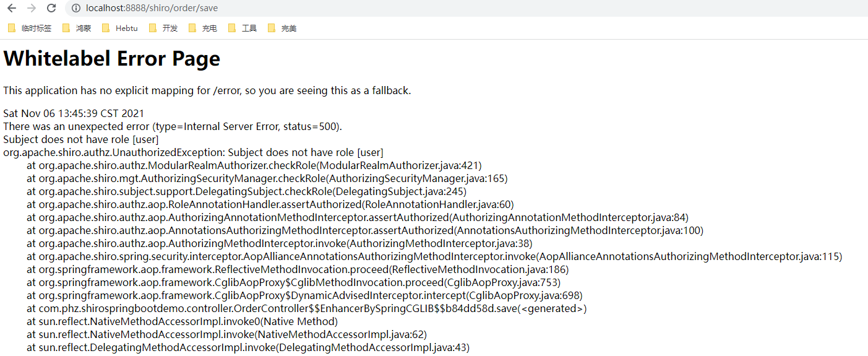The width and height of the screenshot is (868, 356).
Task: Click the browser back arrow
Action: (x=11, y=8)
